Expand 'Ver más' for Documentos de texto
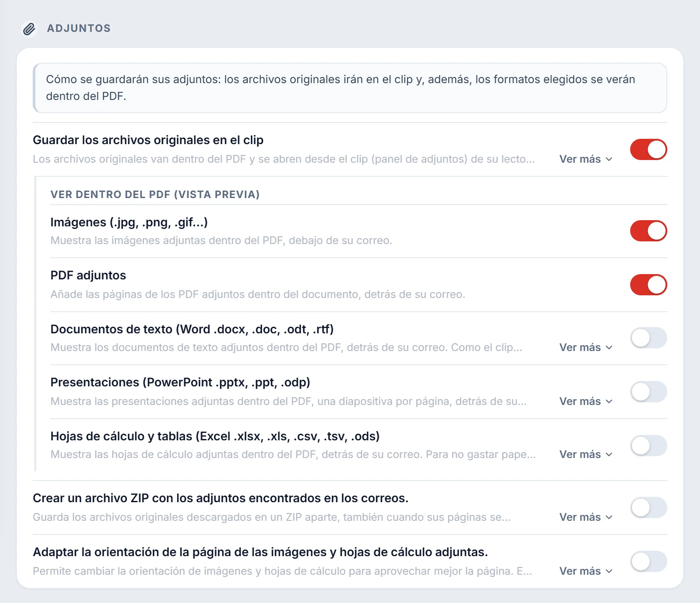Image resolution: width=700 pixels, height=603 pixels. pyautogui.click(x=586, y=347)
